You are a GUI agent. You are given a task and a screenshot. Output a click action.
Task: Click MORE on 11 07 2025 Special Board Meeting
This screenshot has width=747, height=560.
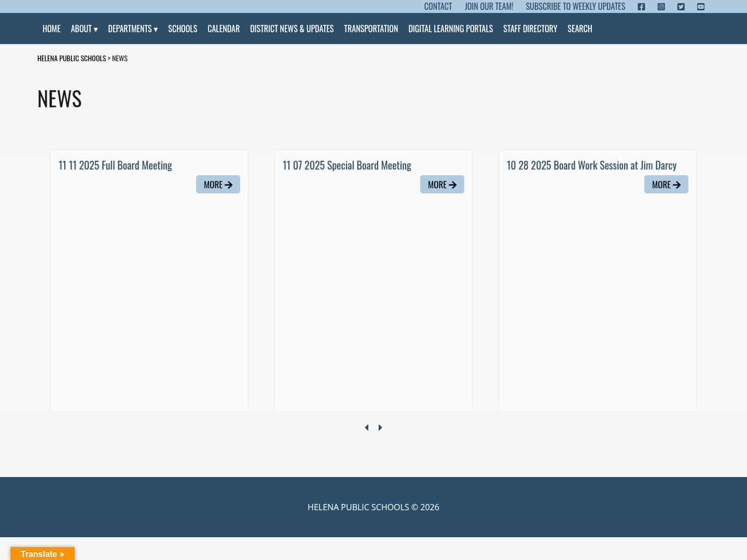pyautogui.click(x=442, y=184)
